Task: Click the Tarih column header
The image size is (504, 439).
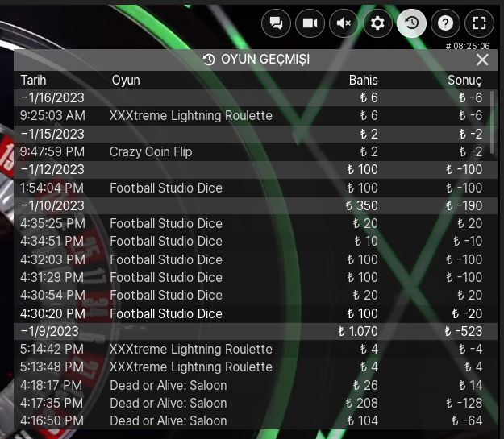Action: 33,81
